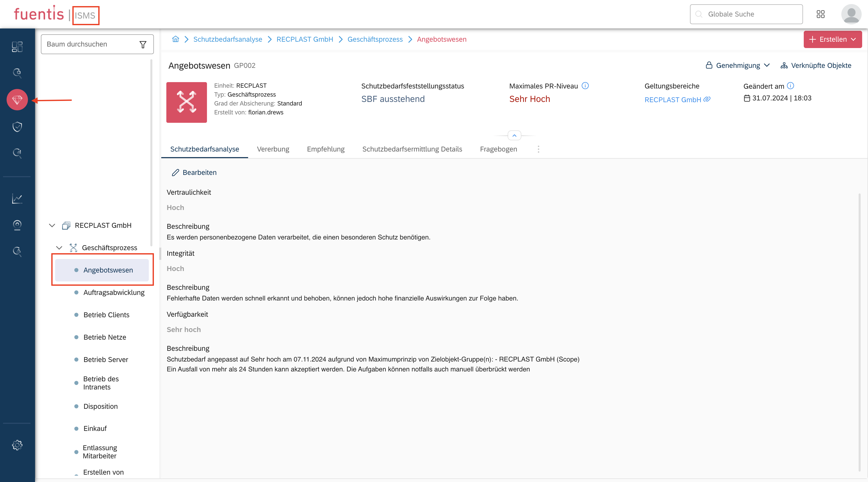
Task: Open the apps grid icon
Action: pyautogui.click(x=821, y=14)
